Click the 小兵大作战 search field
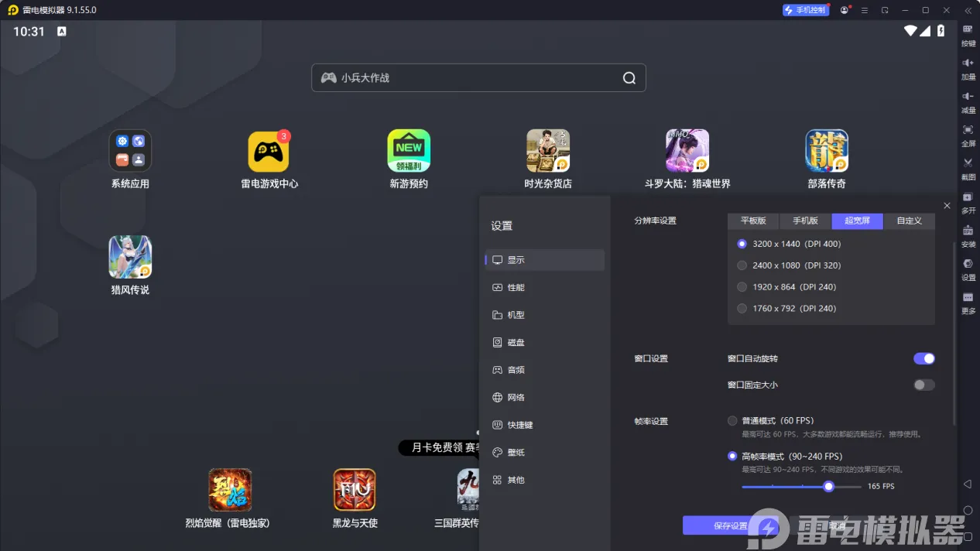This screenshot has height=551, width=980. (478, 78)
